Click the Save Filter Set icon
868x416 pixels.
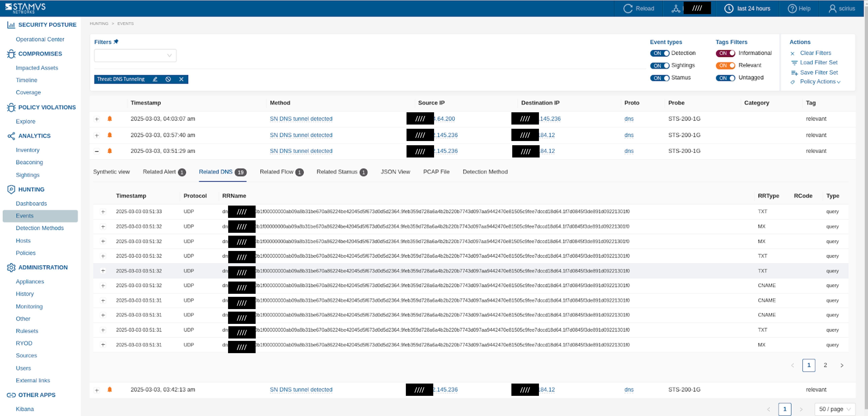pos(794,72)
